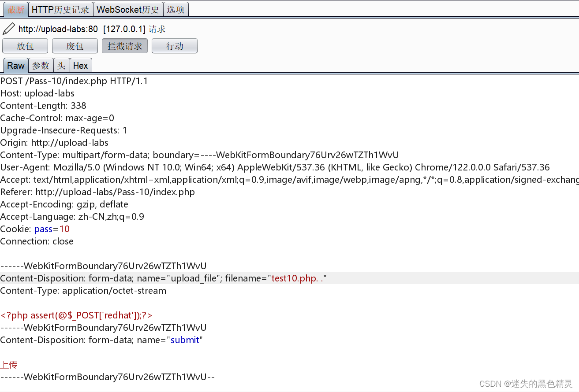Image resolution: width=579 pixels, height=392 pixels.
Task: Click the Content-Length: 338 line
Action: point(43,106)
